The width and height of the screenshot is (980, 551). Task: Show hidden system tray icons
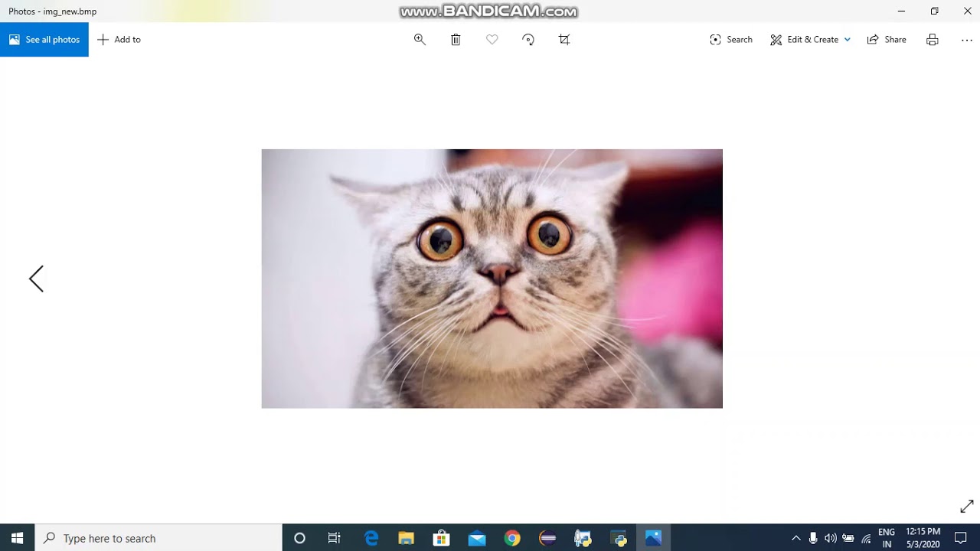click(795, 538)
